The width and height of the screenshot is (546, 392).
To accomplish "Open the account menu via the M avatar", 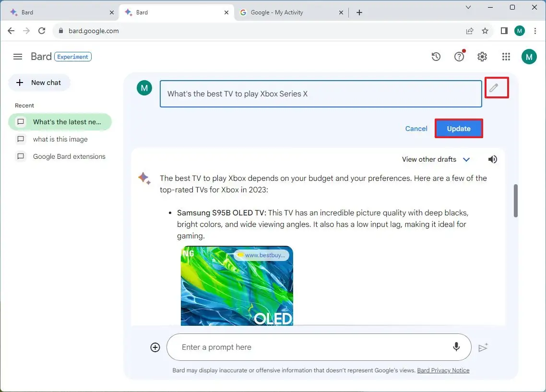I will point(529,56).
